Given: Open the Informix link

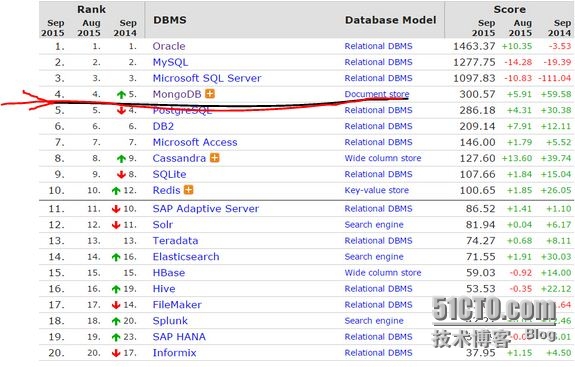Looking at the screenshot, I should pyautogui.click(x=175, y=353).
